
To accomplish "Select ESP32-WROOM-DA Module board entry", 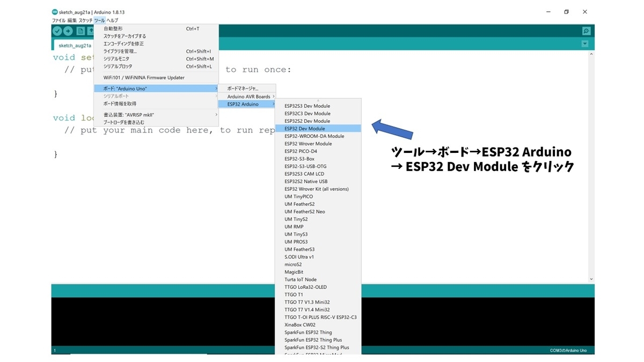I will [x=313, y=136].
